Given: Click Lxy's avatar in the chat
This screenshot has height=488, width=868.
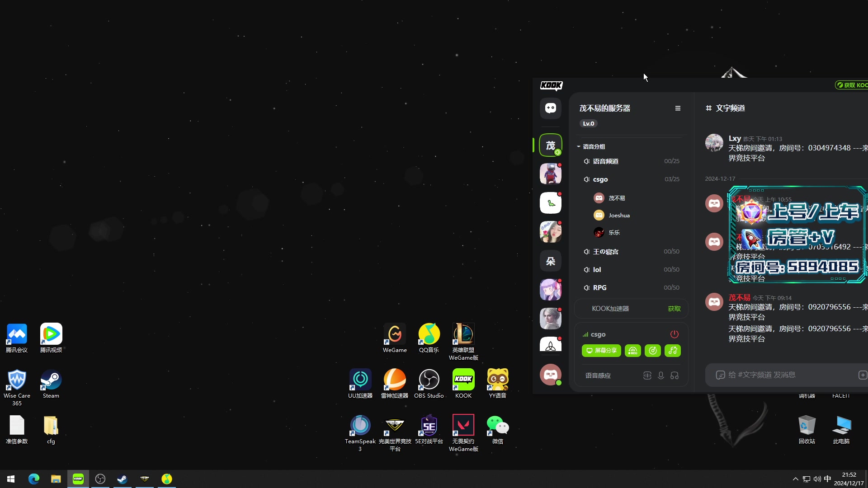Looking at the screenshot, I should 714,143.
